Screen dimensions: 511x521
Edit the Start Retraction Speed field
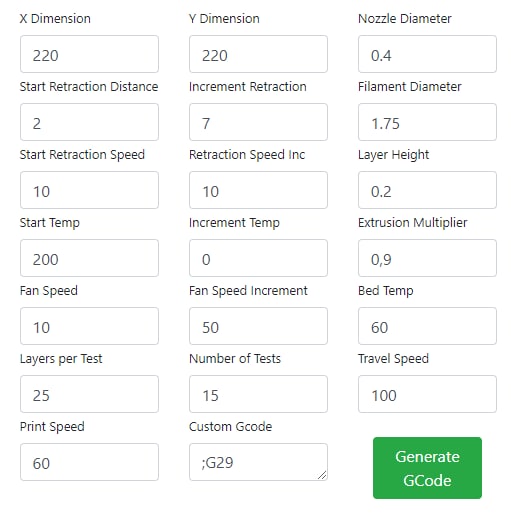tap(89, 190)
